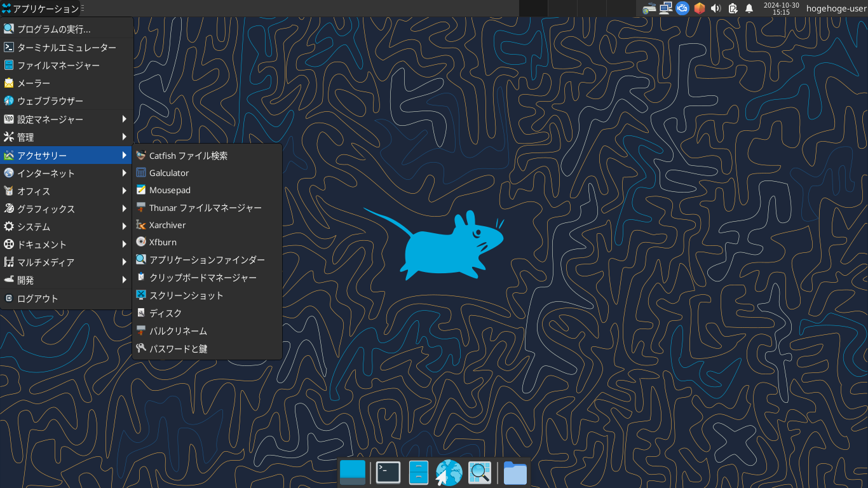The image size is (868, 488).
Task: Open the application finder magnifier in the dock
Action: pyautogui.click(x=480, y=472)
